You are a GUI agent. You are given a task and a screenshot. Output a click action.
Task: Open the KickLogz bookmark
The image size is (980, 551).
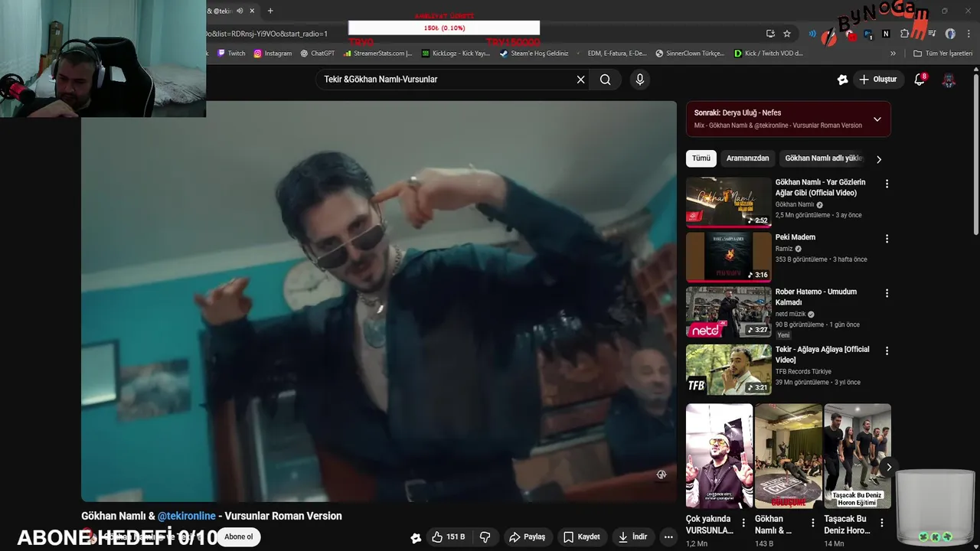[x=456, y=54]
